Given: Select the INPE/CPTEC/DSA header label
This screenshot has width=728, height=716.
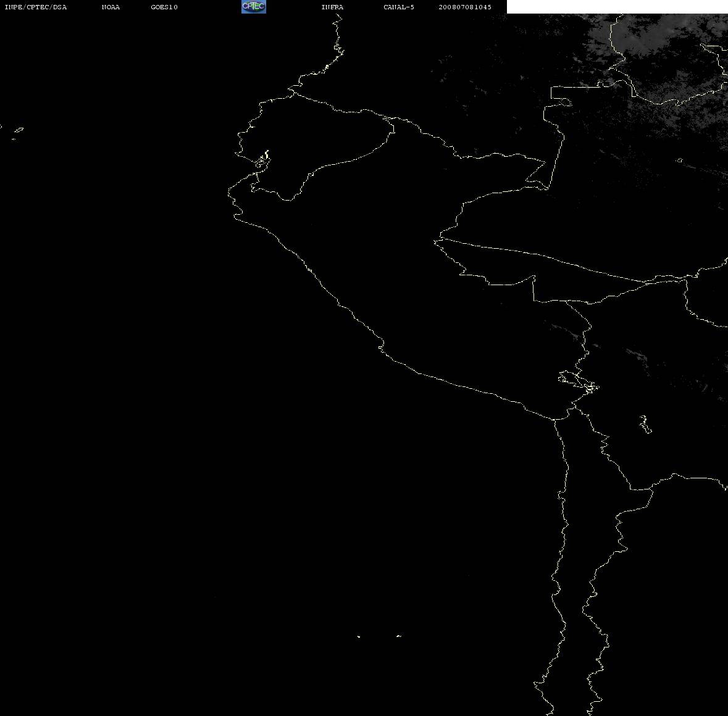Looking at the screenshot, I should tap(36, 7).
